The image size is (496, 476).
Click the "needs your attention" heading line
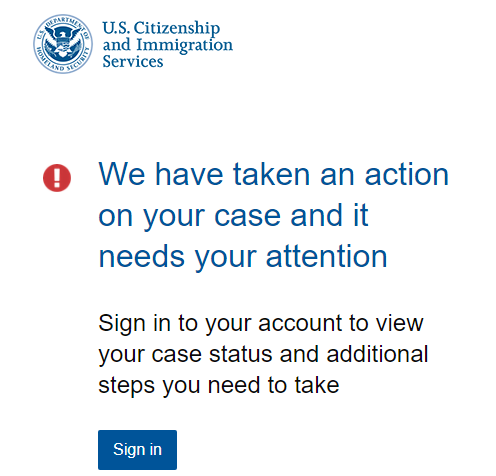click(x=243, y=257)
